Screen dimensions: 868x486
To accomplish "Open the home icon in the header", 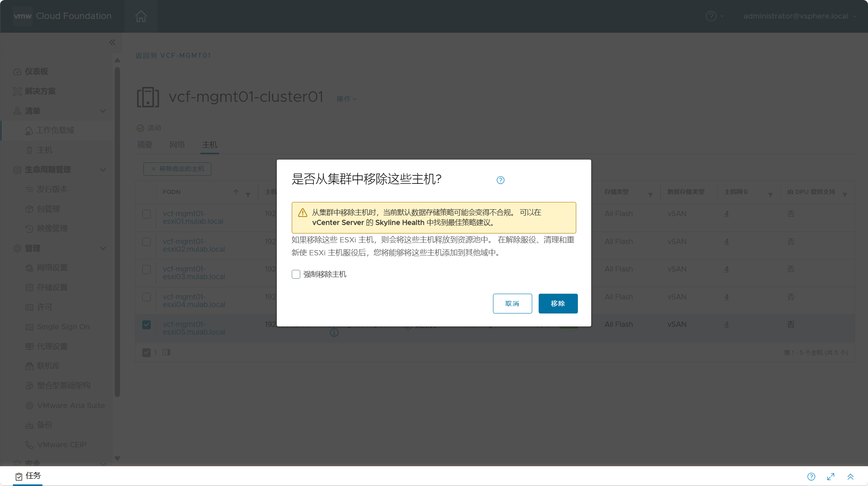I will point(141,16).
